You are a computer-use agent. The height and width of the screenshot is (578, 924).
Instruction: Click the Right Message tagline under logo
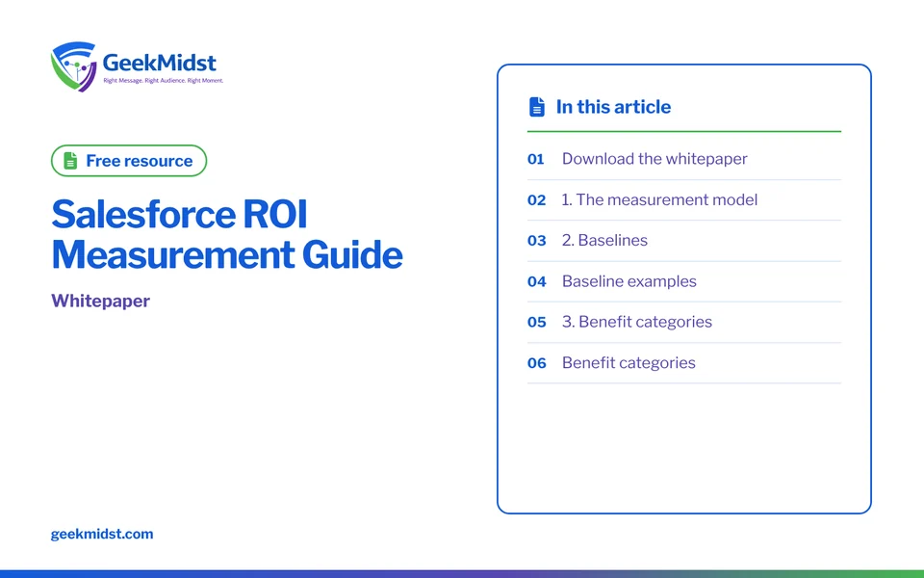click(164, 80)
